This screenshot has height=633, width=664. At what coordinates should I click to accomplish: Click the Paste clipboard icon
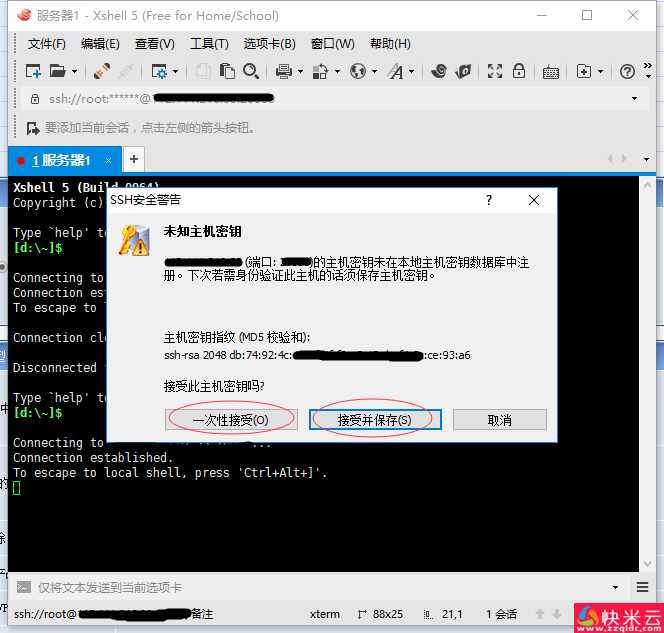pos(227,71)
